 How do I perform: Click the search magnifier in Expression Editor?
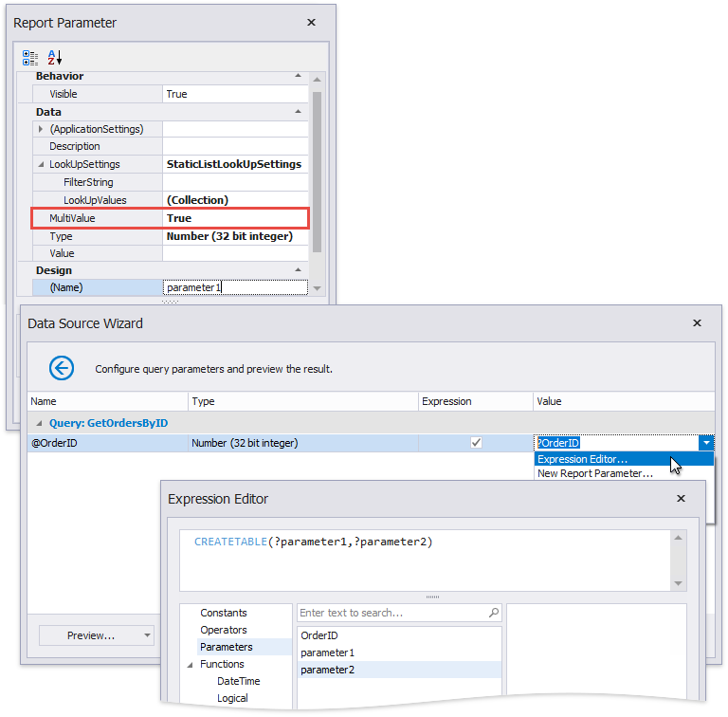point(493,613)
